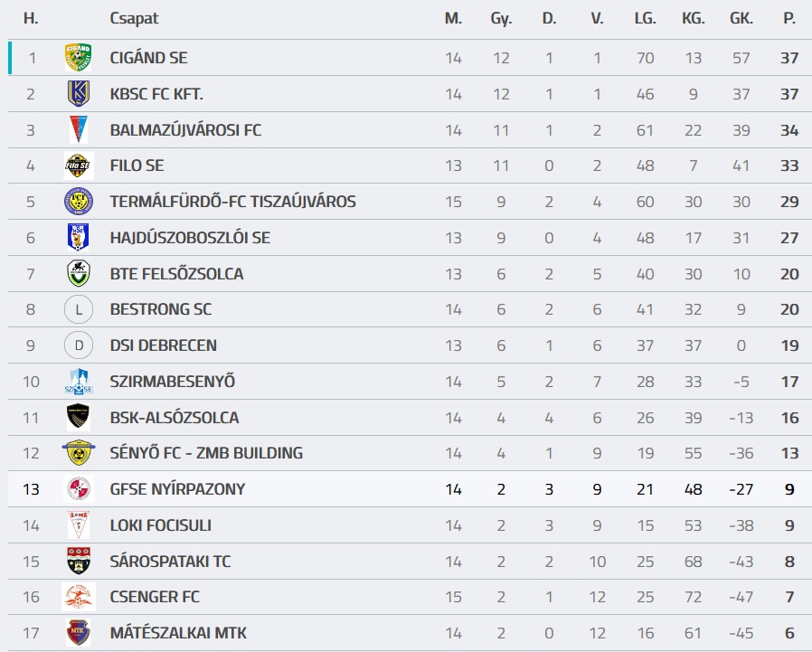Click the DSI Debrecen placeholder logo
The height and width of the screenshot is (652, 812).
[x=79, y=345]
